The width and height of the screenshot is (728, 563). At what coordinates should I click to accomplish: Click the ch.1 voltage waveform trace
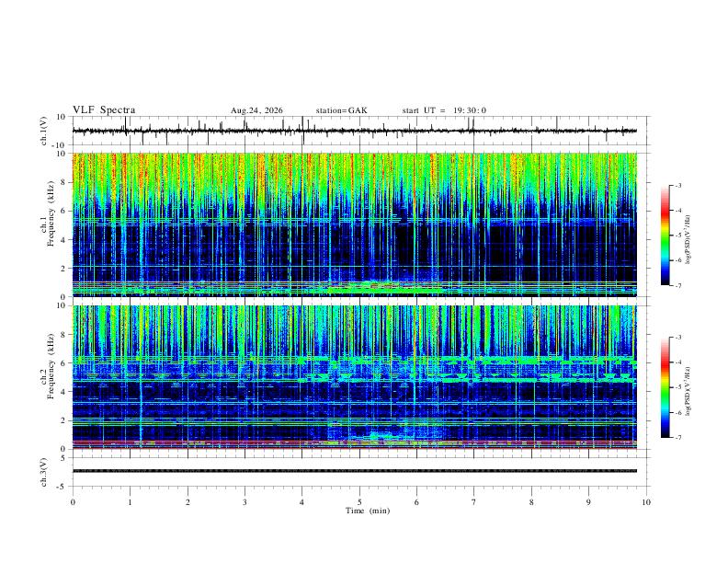[354, 131]
